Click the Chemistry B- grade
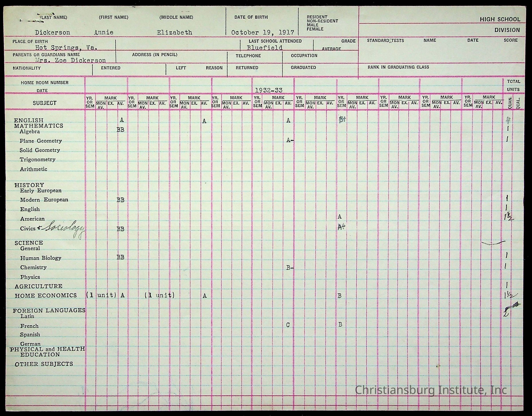This screenshot has width=532, height=416. (290, 268)
